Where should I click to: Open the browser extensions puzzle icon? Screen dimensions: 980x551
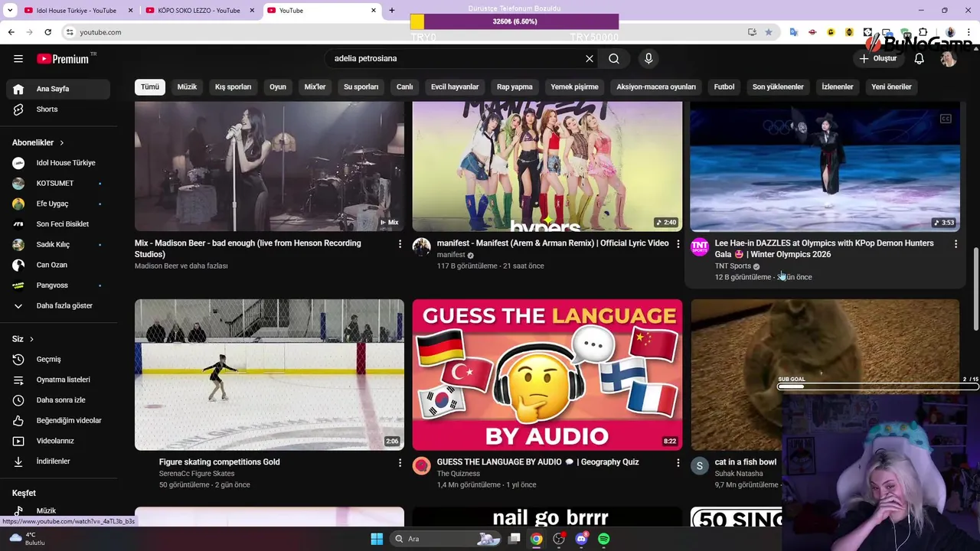pyautogui.click(x=923, y=32)
